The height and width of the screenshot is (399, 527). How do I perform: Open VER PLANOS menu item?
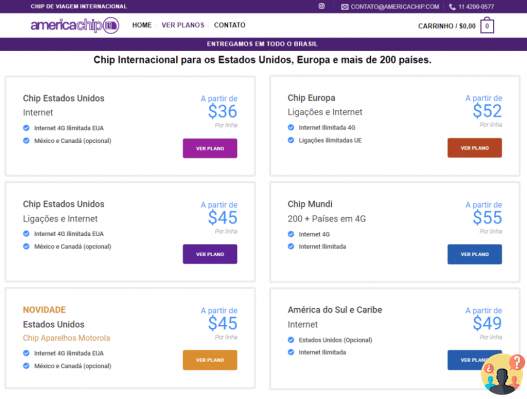(183, 25)
